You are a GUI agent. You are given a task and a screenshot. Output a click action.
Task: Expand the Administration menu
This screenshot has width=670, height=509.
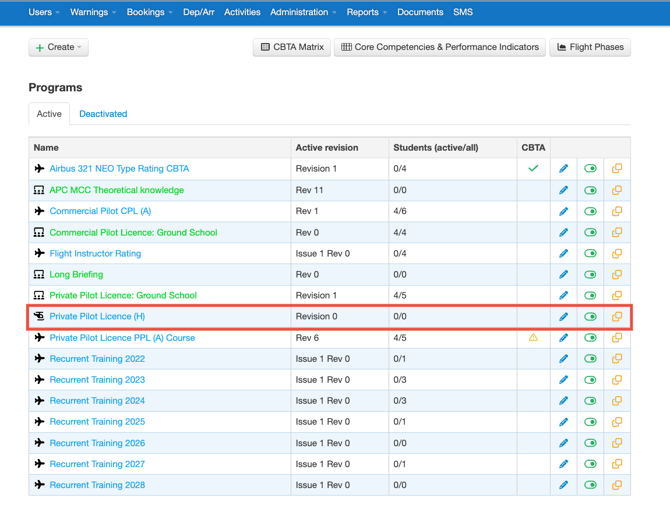click(303, 12)
